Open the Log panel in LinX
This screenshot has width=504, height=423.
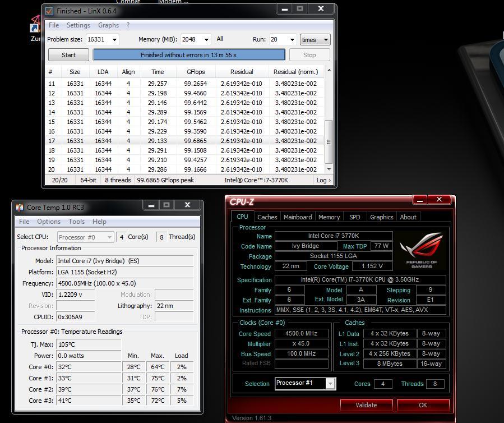(323, 180)
